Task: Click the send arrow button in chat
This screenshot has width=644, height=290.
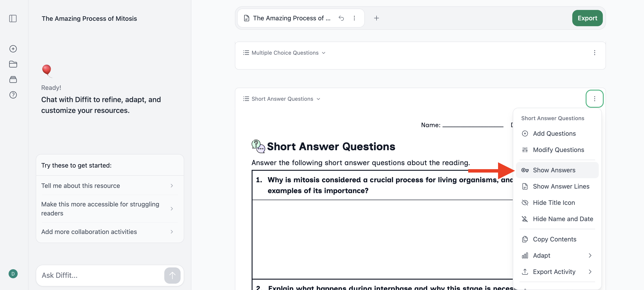Action: coord(172,275)
